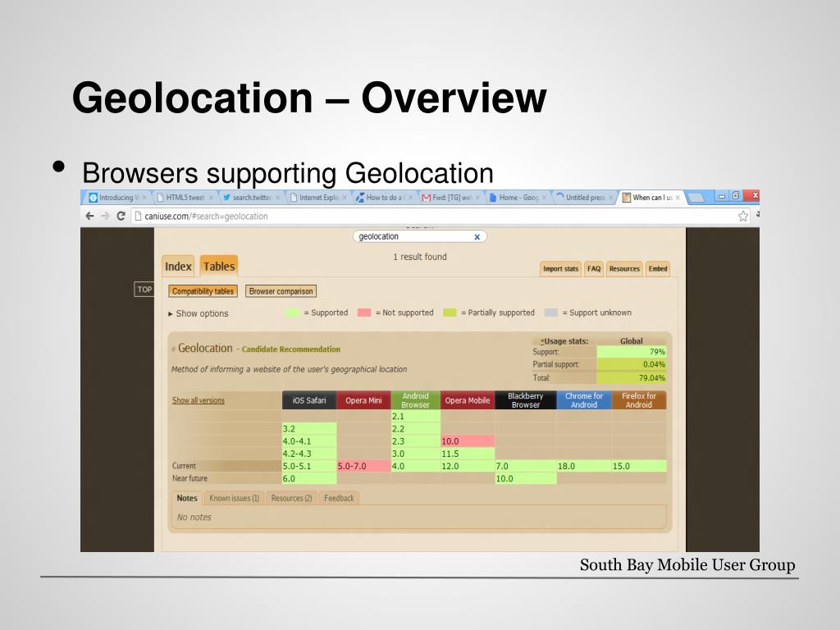Click the gray Support unknown legend swatch
840x630 pixels.
point(550,313)
